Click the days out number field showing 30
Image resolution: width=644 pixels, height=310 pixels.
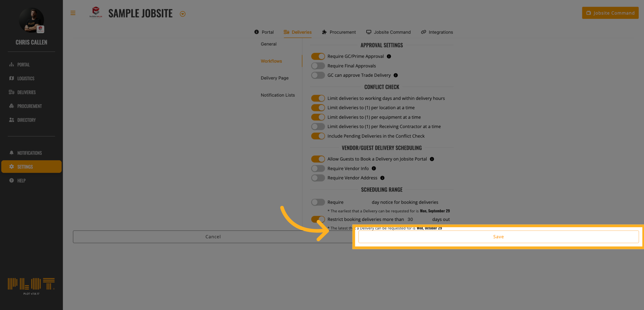click(x=417, y=220)
